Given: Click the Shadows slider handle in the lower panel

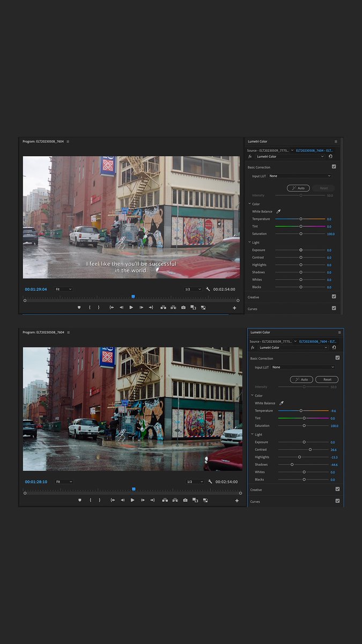Looking at the screenshot, I should [x=292, y=464].
